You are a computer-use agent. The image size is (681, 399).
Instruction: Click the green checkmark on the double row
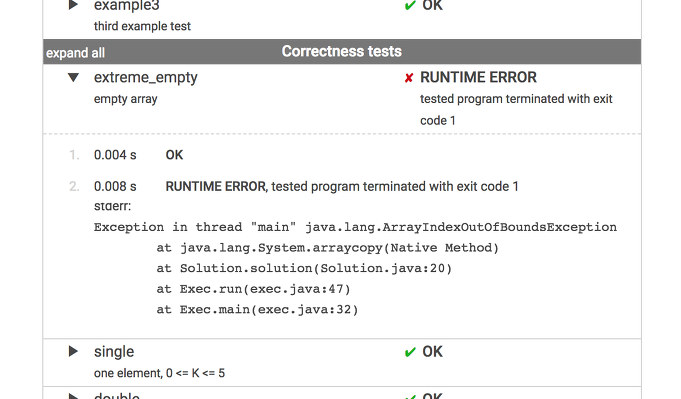coord(410,396)
